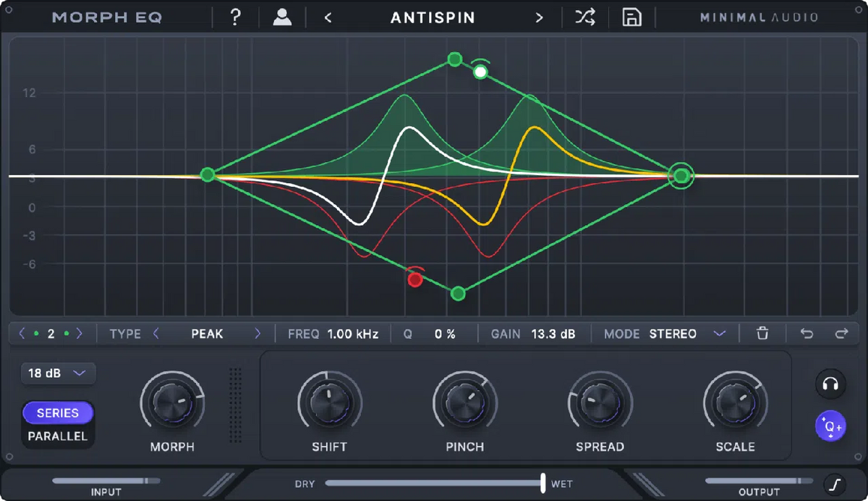Image resolution: width=868 pixels, height=501 pixels.
Task: Delete band 2 with the trash icon
Action: pyautogui.click(x=762, y=333)
